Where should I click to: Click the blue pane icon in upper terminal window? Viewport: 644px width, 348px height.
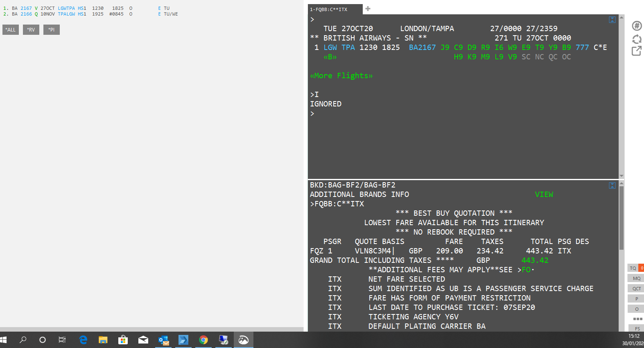click(612, 20)
